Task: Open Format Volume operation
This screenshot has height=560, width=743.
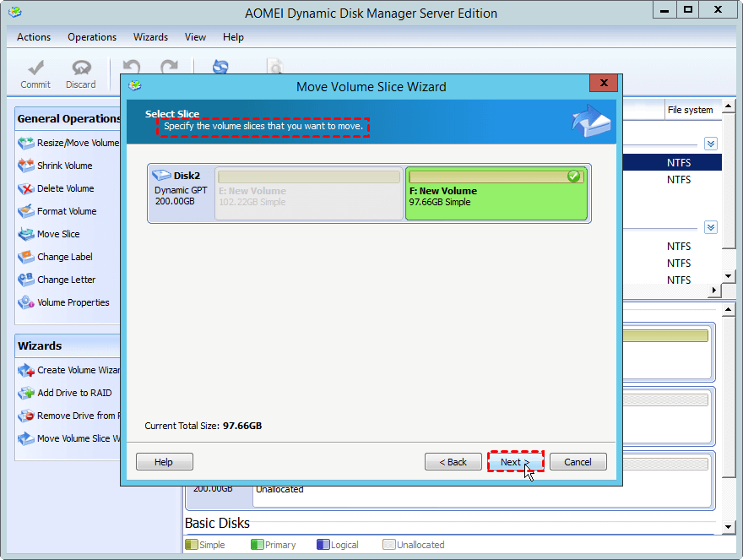Action: 57,211
